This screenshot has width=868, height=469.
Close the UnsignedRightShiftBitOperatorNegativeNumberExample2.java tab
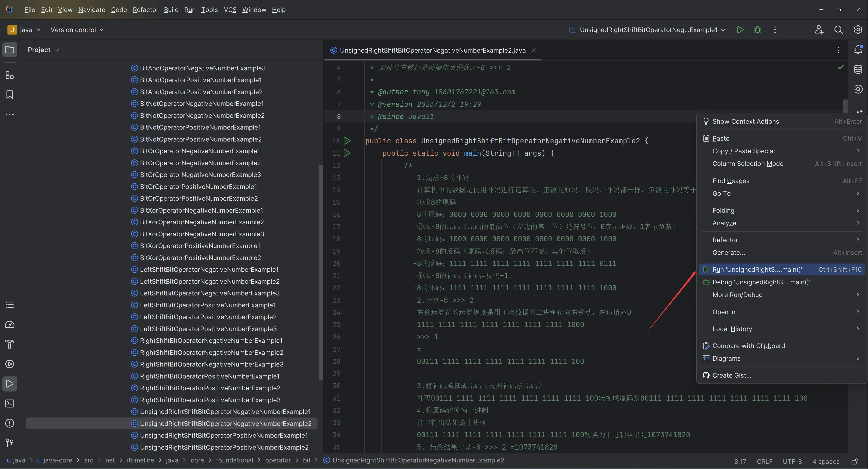pos(534,50)
